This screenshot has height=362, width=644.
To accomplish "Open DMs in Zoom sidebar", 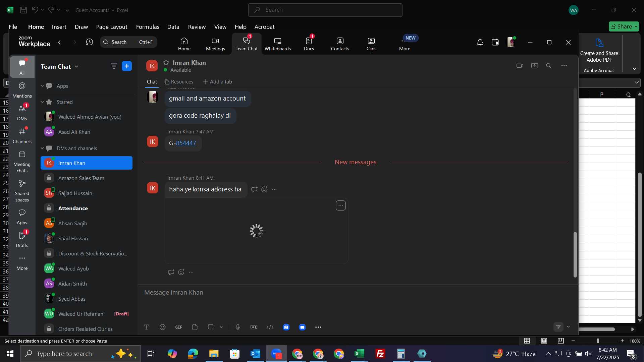I will pyautogui.click(x=22, y=113).
